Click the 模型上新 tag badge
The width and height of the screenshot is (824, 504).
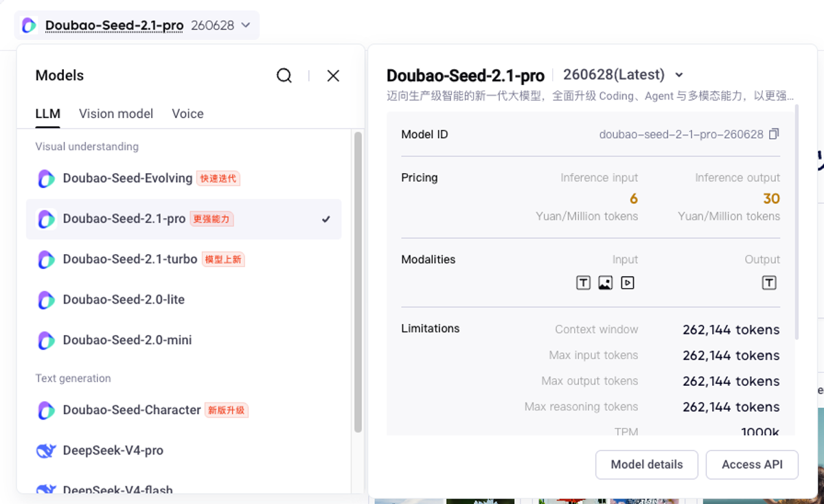point(223,260)
